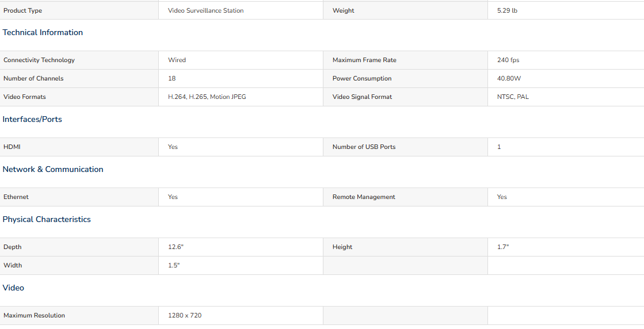
Task: Click the Depth value 12.6"
Action: (176, 247)
